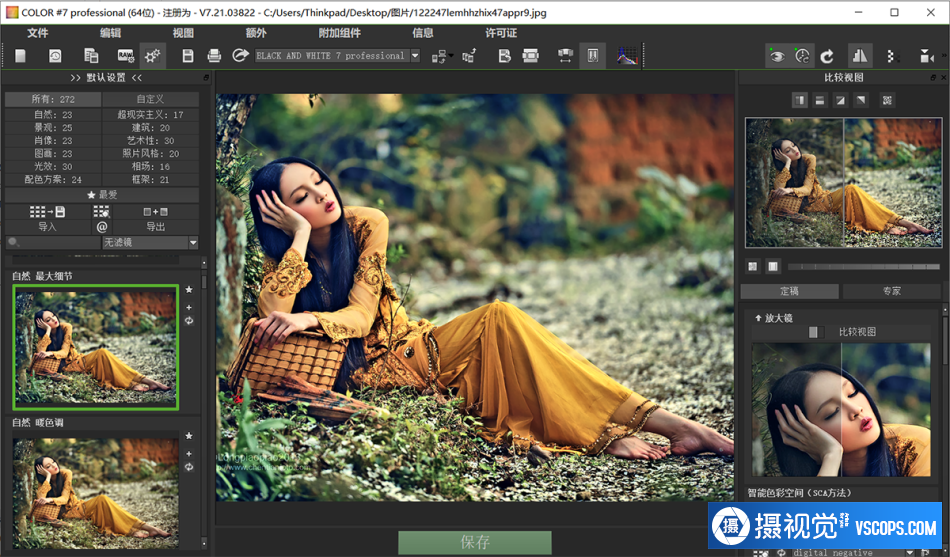This screenshot has width=950, height=557.
Task: Toggle the eye real-time preview icon
Action: [776, 56]
